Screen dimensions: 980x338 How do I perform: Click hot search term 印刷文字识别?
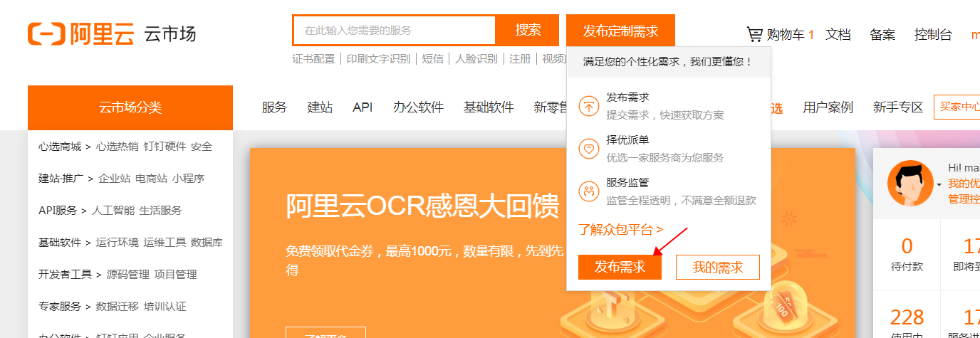[378, 59]
